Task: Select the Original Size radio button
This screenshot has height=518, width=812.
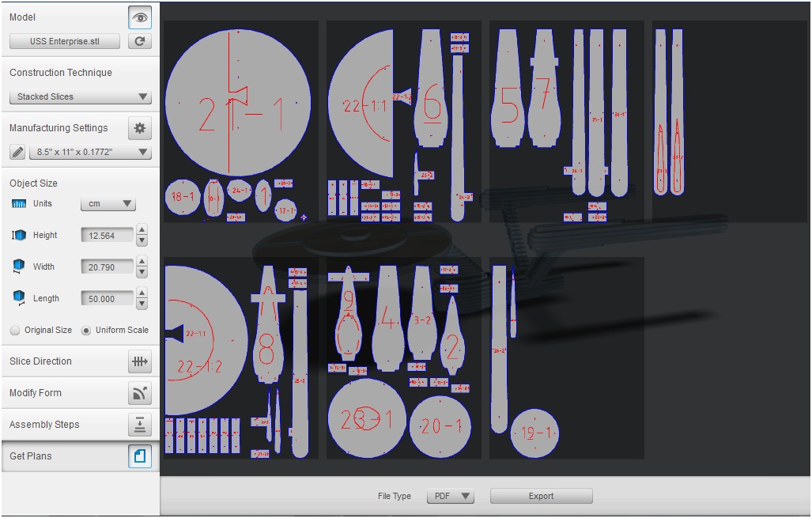Action: (15, 331)
